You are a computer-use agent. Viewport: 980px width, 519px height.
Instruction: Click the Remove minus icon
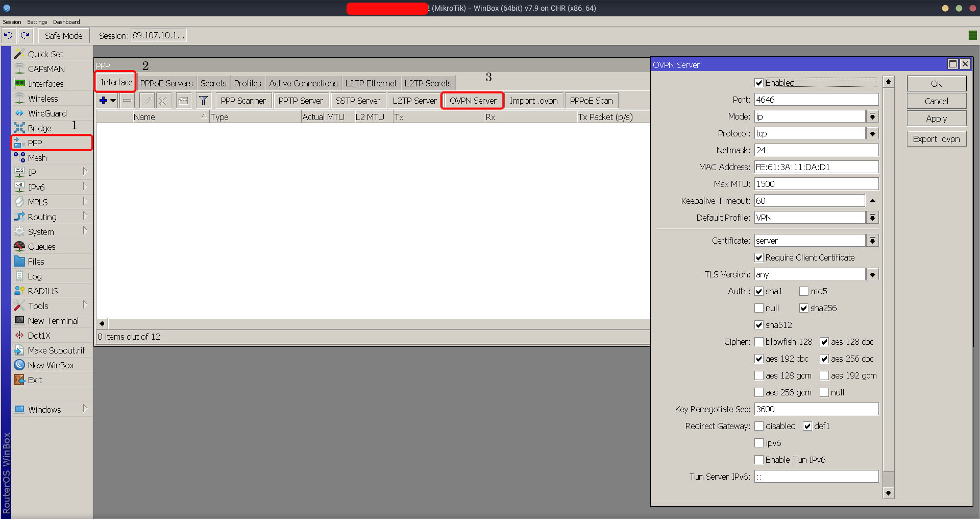click(127, 101)
